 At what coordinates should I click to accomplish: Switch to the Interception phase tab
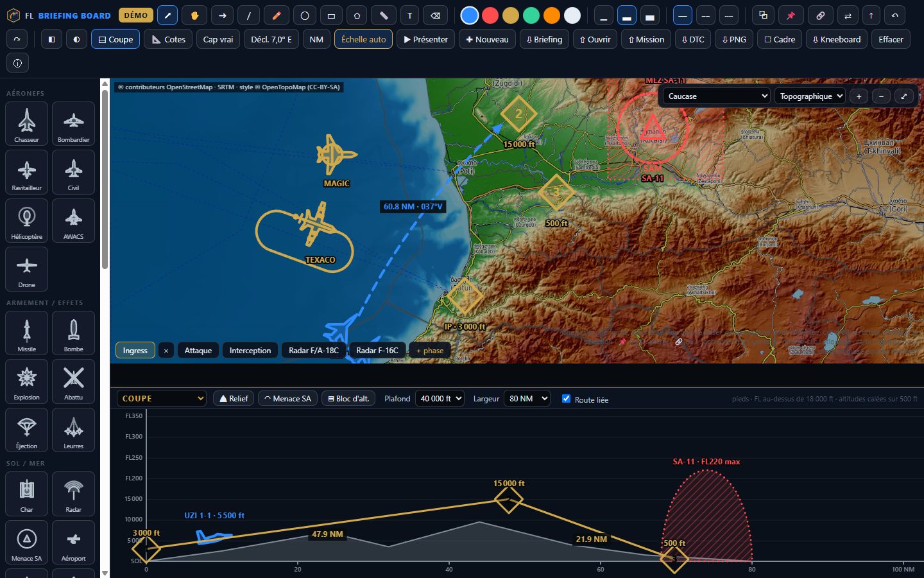(x=250, y=351)
